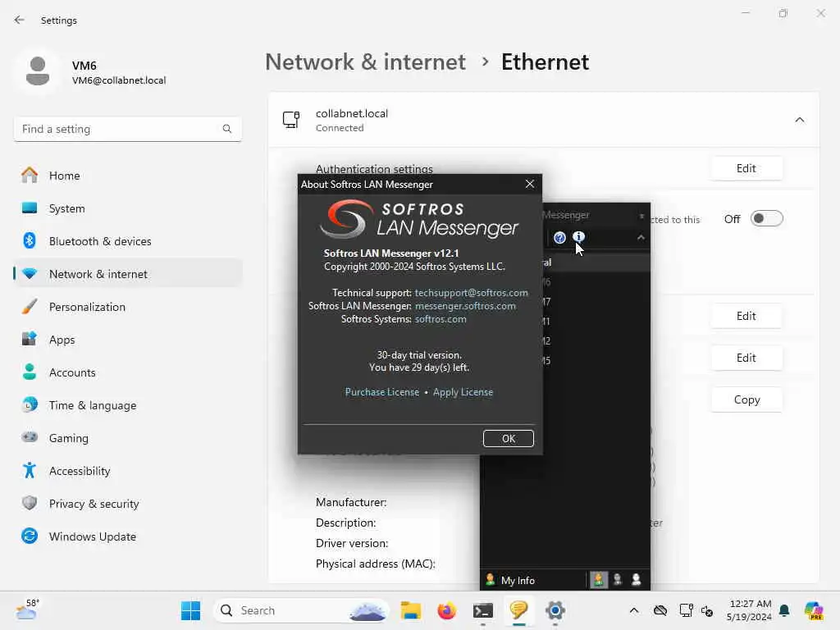The width and height of the screenshot is (840, 630).
Task: Click the taskbar Search box
Action: [x=301, y=610]
